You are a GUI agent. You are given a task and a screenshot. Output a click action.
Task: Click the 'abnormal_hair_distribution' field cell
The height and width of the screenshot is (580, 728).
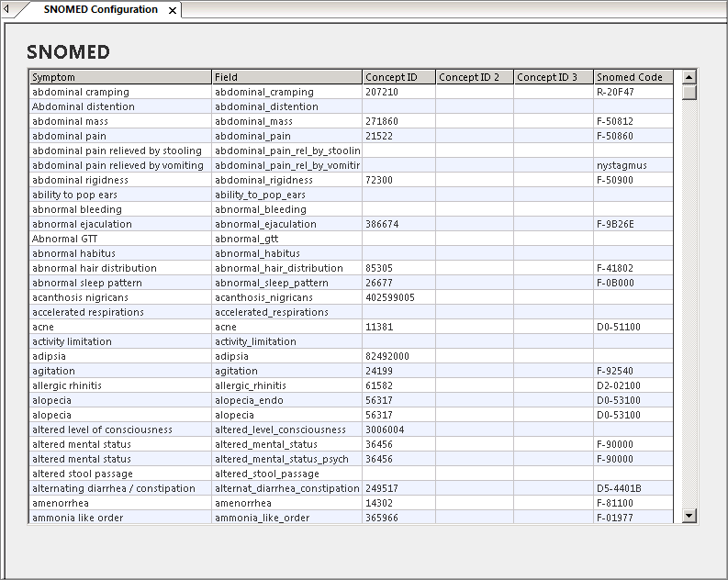click(x=287, y=268)
